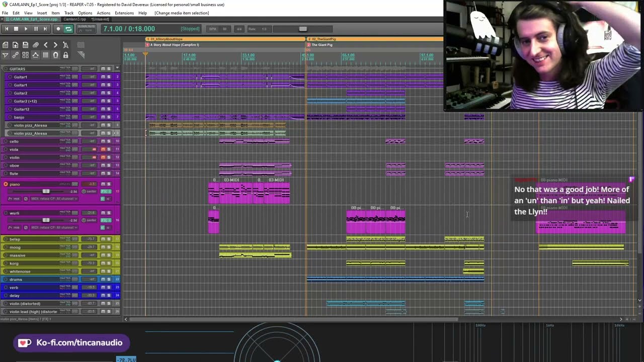This screenshot has height=362, width=644.
Task: Click the Pause transport button
Action: (x=36, y=29)
